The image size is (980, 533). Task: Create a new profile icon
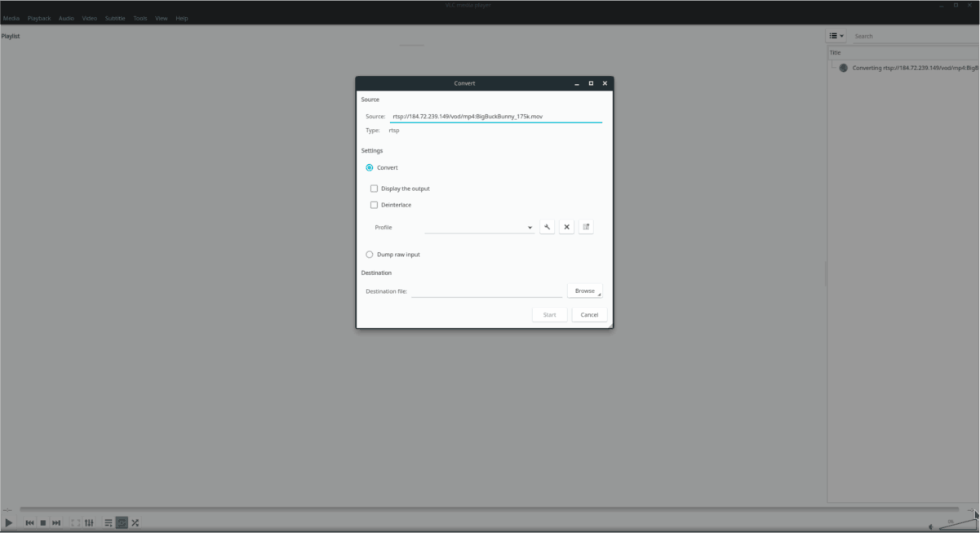pos(586,227)
